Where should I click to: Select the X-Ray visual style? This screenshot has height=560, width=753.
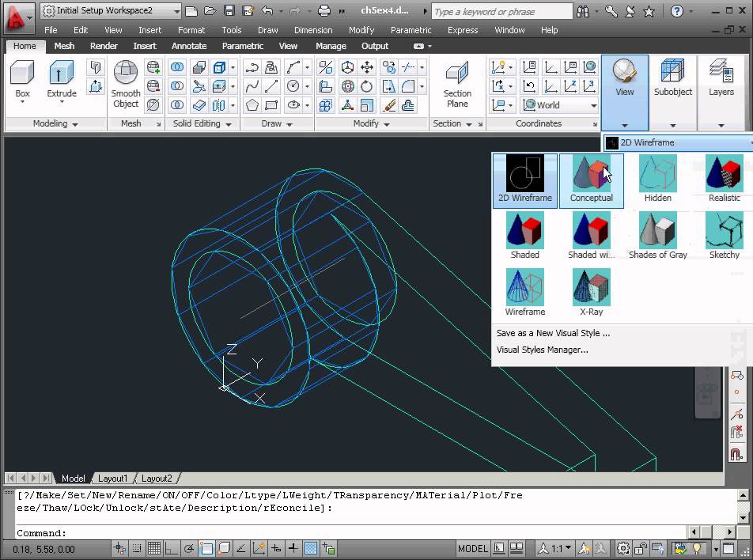(591, 293)
